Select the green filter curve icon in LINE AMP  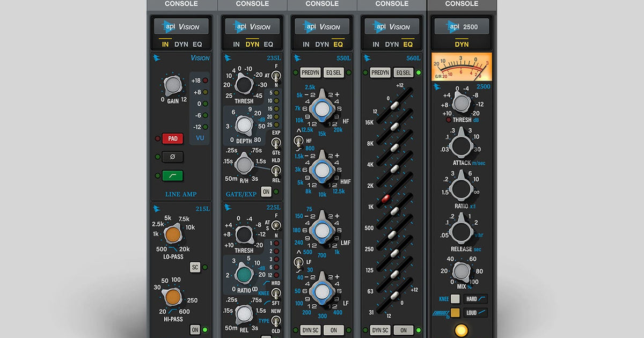[x=172, y=175]
